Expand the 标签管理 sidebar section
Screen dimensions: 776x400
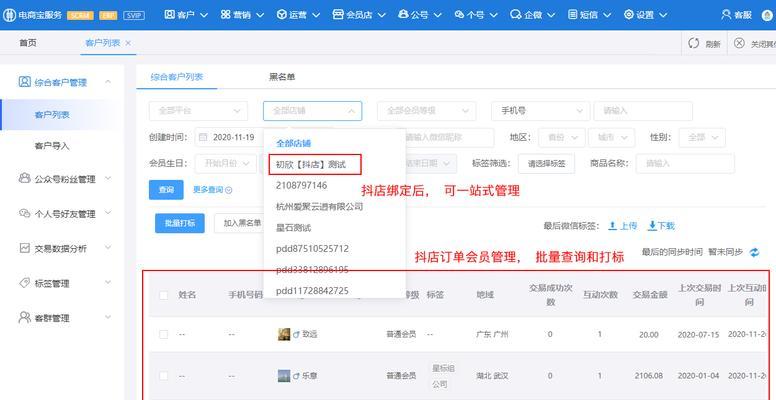108,283
